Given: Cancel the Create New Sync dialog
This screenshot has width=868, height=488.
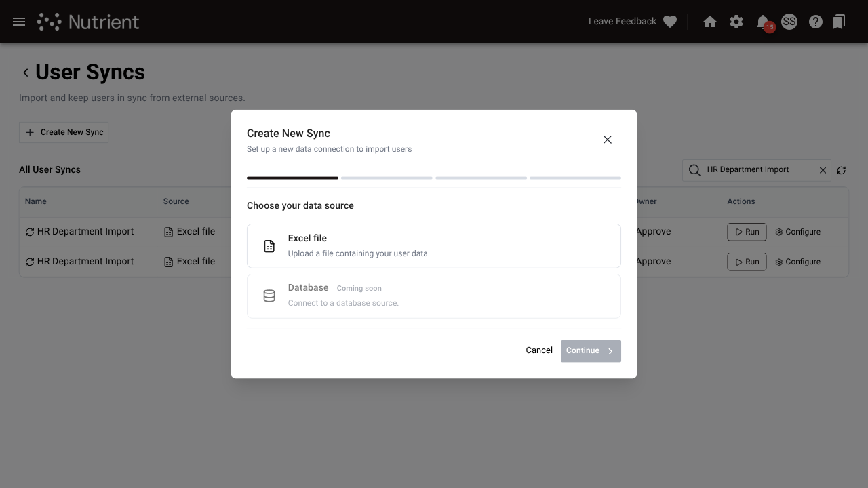Looking at the screenshot, I should pos(538,350).
